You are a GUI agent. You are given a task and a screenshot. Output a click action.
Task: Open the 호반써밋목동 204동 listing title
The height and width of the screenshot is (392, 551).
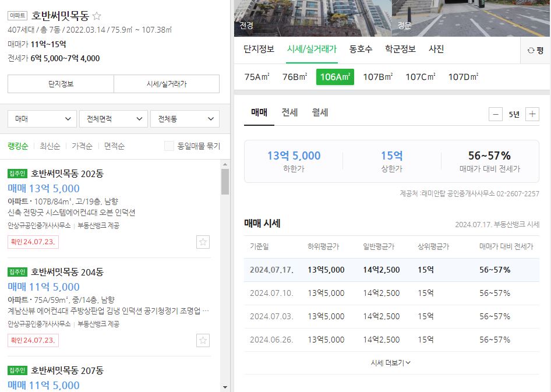pyautogui.click(x=67, y=272)
